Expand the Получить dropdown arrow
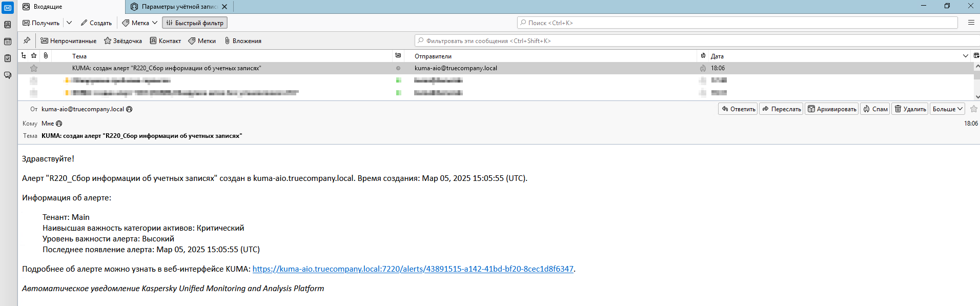This screenshot has height=306, width=980. (x=69, y=23)
